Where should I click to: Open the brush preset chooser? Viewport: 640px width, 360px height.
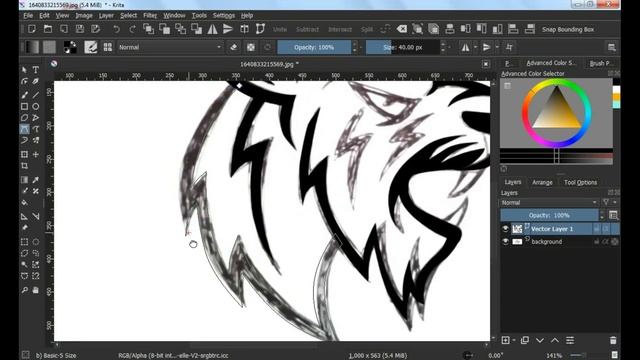(x=108, y=47)
